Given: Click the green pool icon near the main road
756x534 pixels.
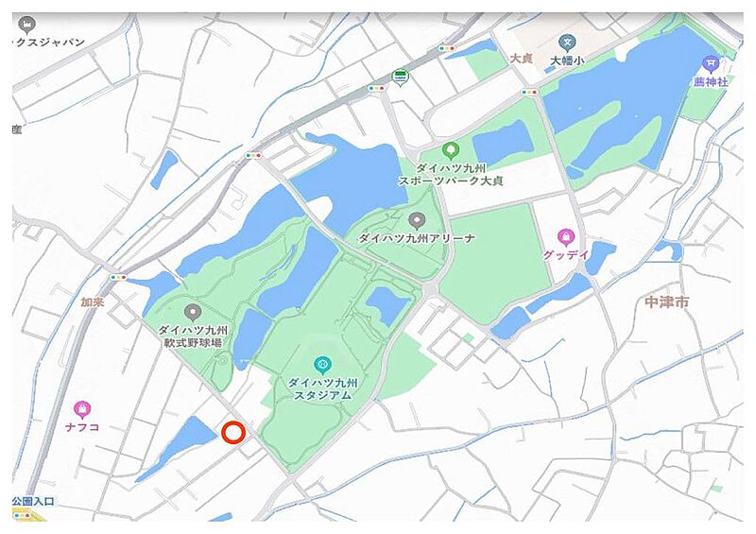Looking at the screenshot, I should click(400, 78).
